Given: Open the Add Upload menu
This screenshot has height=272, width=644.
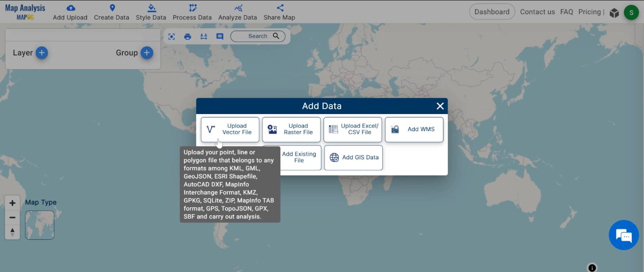Looking at the screenshot, I should [x=70, y=12].
